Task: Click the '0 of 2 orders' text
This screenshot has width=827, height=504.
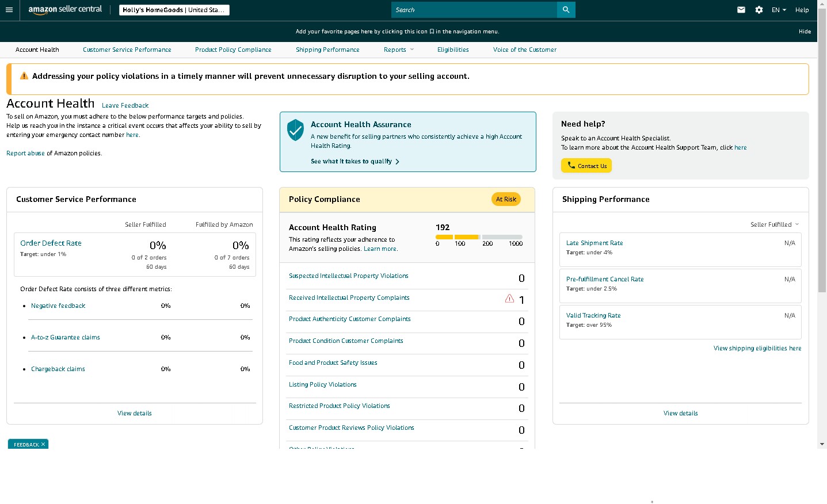Action: pos(149,258)
